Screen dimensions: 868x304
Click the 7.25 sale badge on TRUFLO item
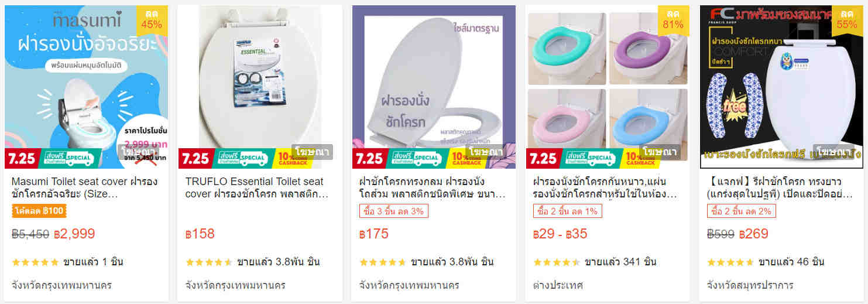(x=195, y=159)
